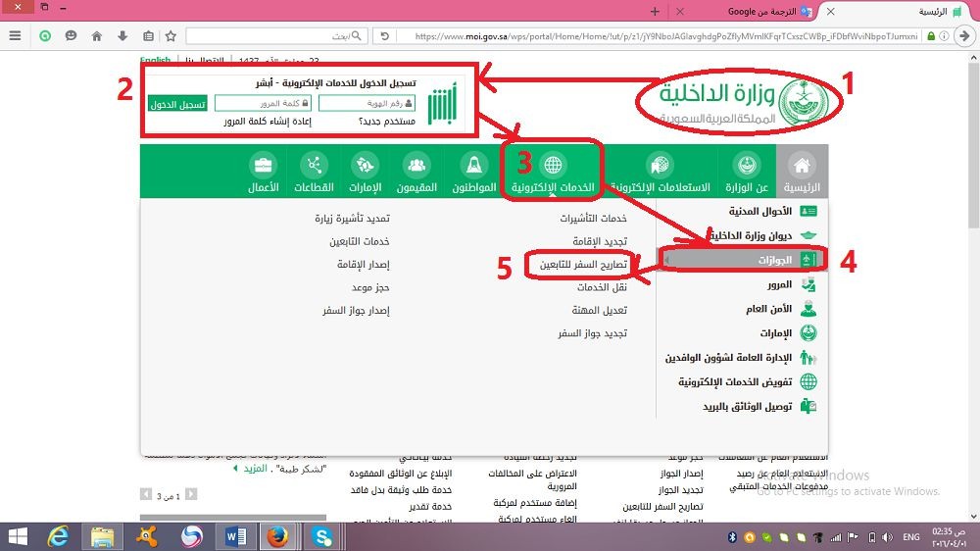Open the الإمارات nav item in green bar
This screenshot has width=980, height=551.
click(365, 172)
